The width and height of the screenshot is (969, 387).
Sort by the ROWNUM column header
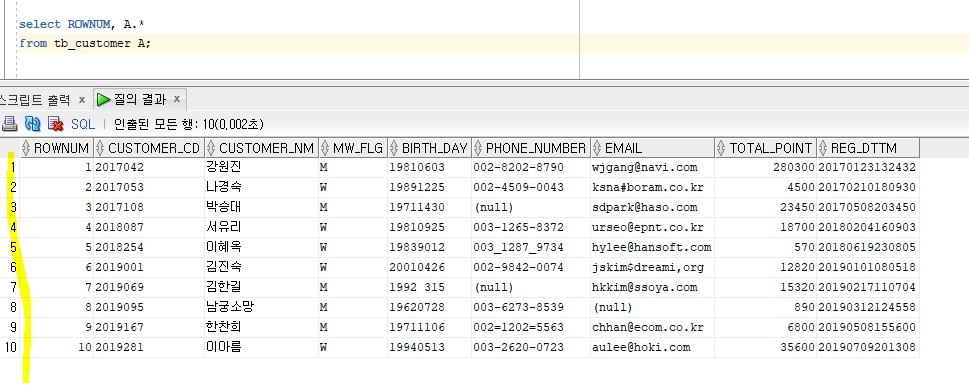(56, 148)
